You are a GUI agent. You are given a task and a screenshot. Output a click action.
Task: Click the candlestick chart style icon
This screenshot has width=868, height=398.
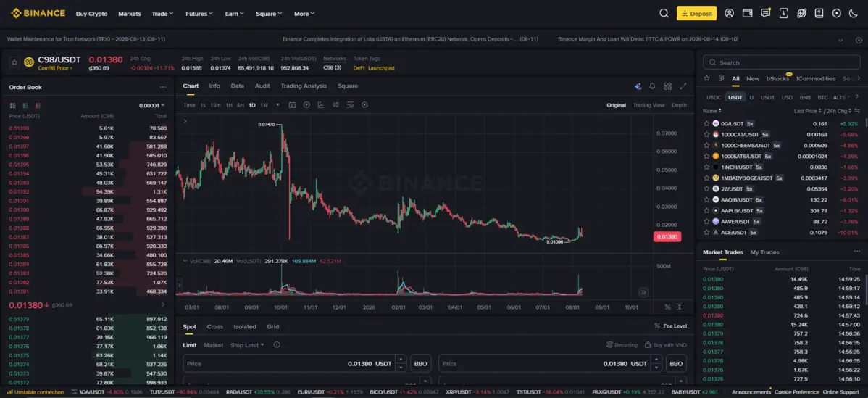[335, 105]
